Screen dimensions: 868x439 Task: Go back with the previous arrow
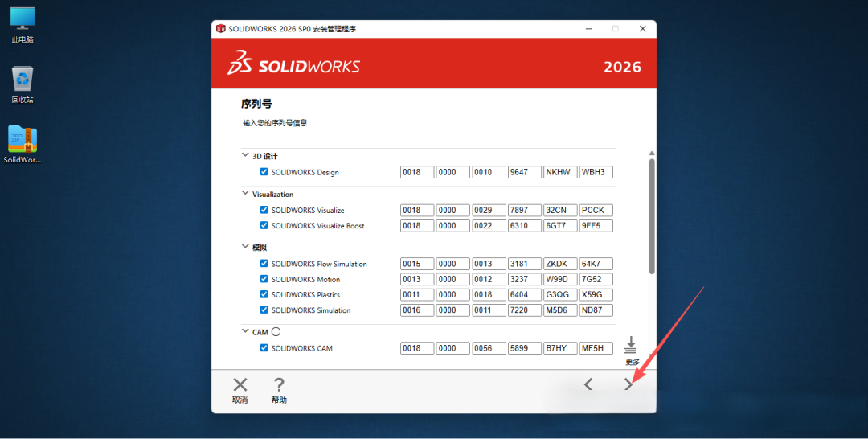588,384
